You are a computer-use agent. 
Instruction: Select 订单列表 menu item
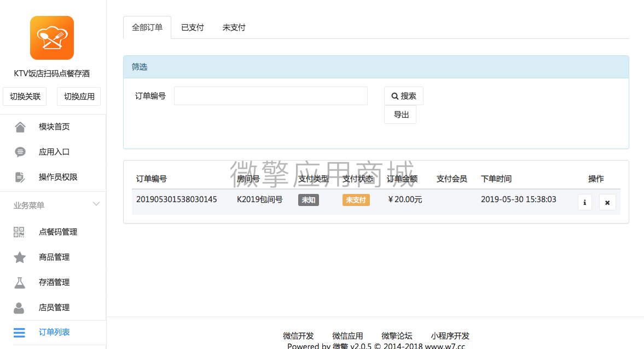pyautogui.click(x=53, y=332)
